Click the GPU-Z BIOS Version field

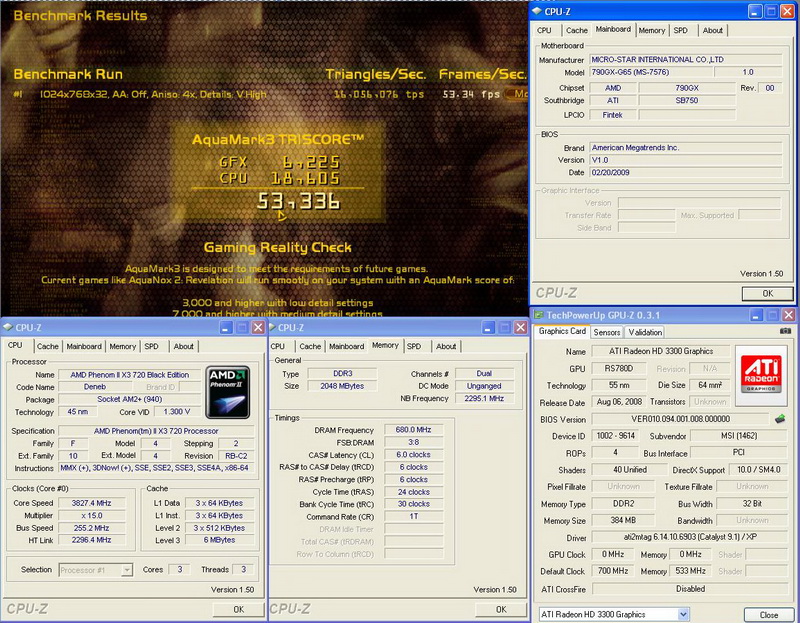pyautogui.click(x=681, y=419)
